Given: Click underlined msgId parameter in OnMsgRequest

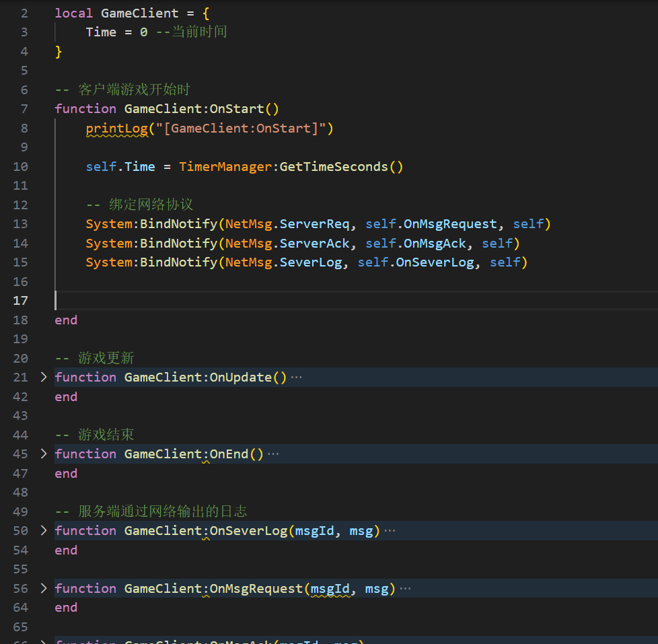Looking at the screenshot, I should click(x=330, y=589).
